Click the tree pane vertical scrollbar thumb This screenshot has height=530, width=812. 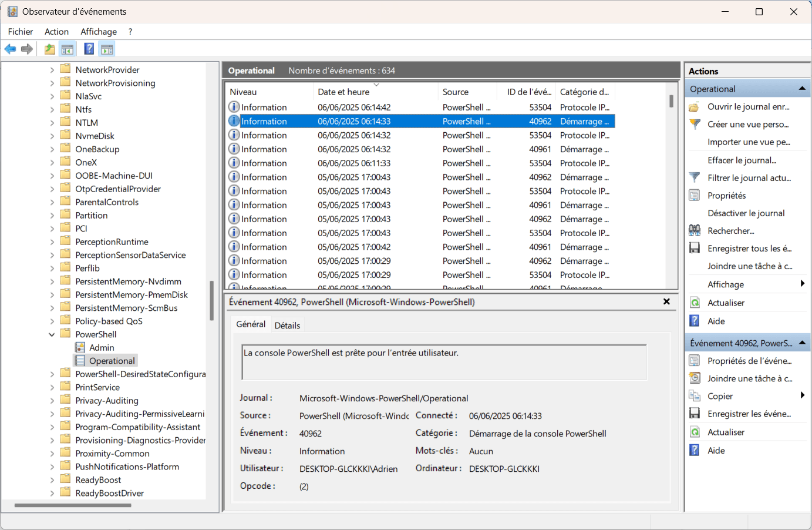coord(211,300)
